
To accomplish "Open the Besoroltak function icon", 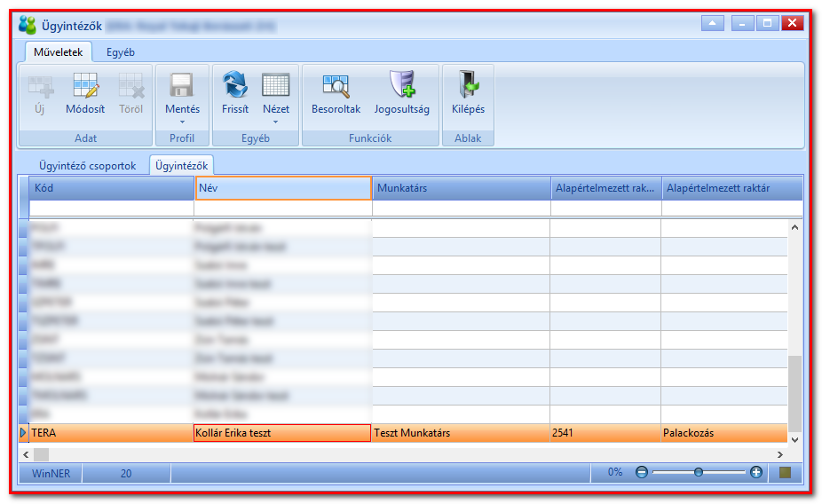I will pos(336,86).
